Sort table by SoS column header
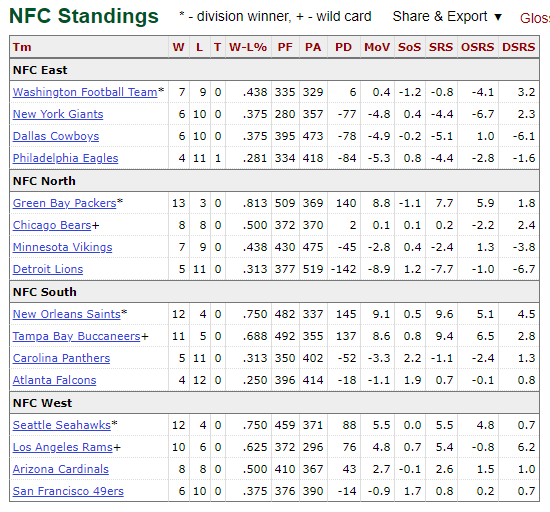Screen dimensions: 550x512 pos(409,47)
